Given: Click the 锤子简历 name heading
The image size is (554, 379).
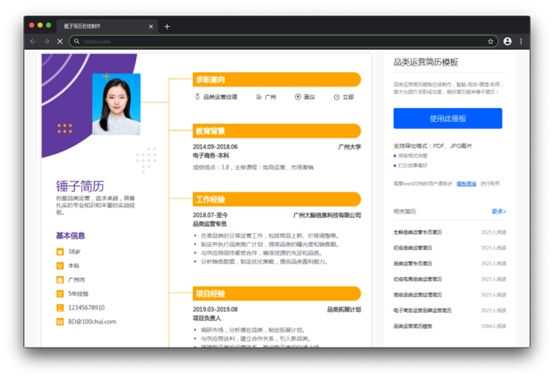Looking at the screenshot, I should [x=80, y=186].
